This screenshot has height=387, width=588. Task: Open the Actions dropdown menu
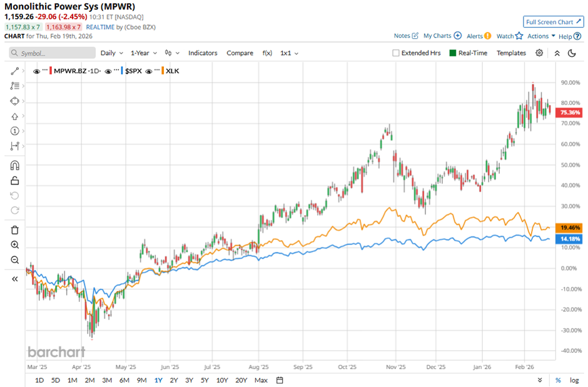(x=541, y=36)
